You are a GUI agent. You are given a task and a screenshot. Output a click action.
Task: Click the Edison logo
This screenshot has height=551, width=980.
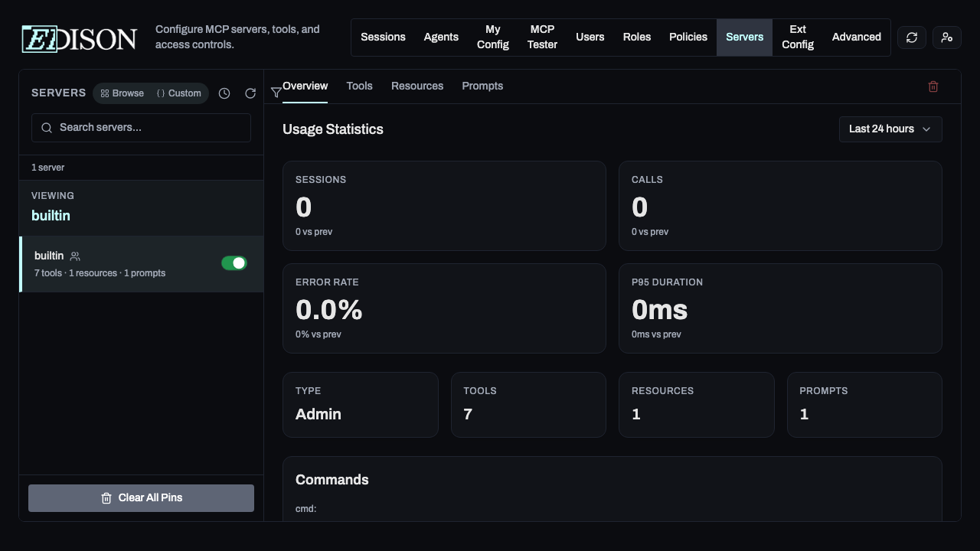click(x=78, y=38)
